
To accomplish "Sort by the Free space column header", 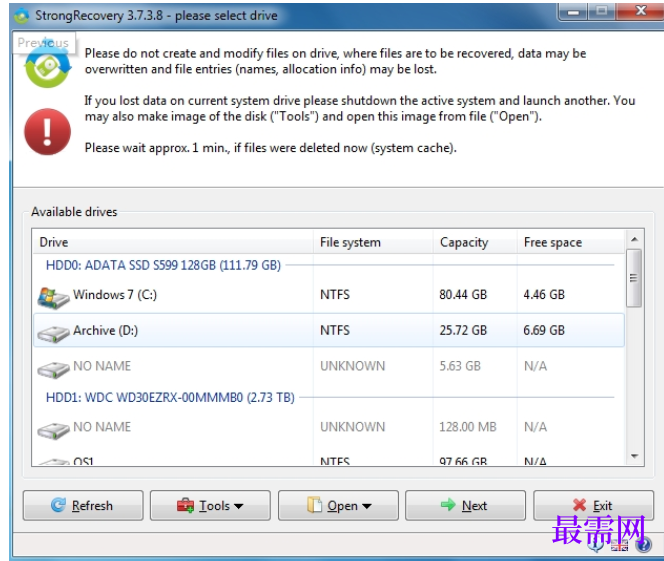I will 570,242.
